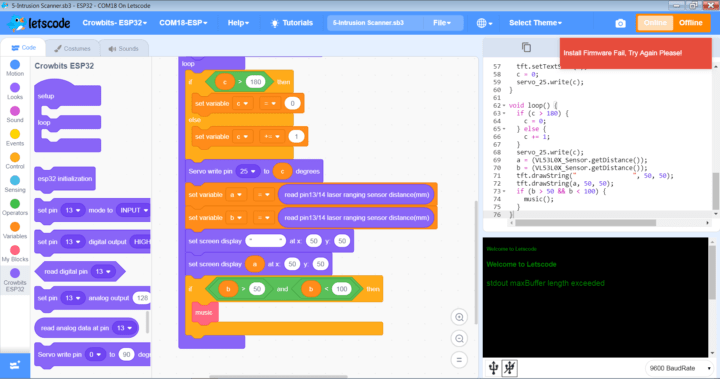Click the USB disconnect icon
The image size is (720, 379).
pos(509,368)
